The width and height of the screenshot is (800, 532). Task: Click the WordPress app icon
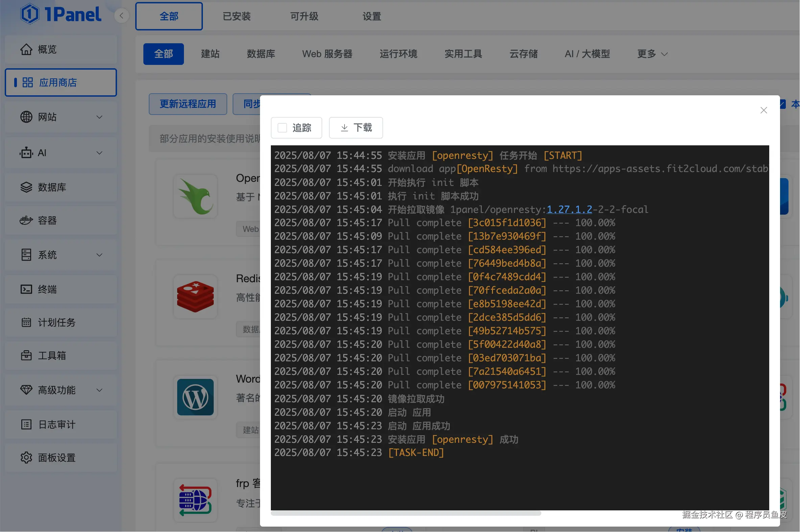[195, 397]
